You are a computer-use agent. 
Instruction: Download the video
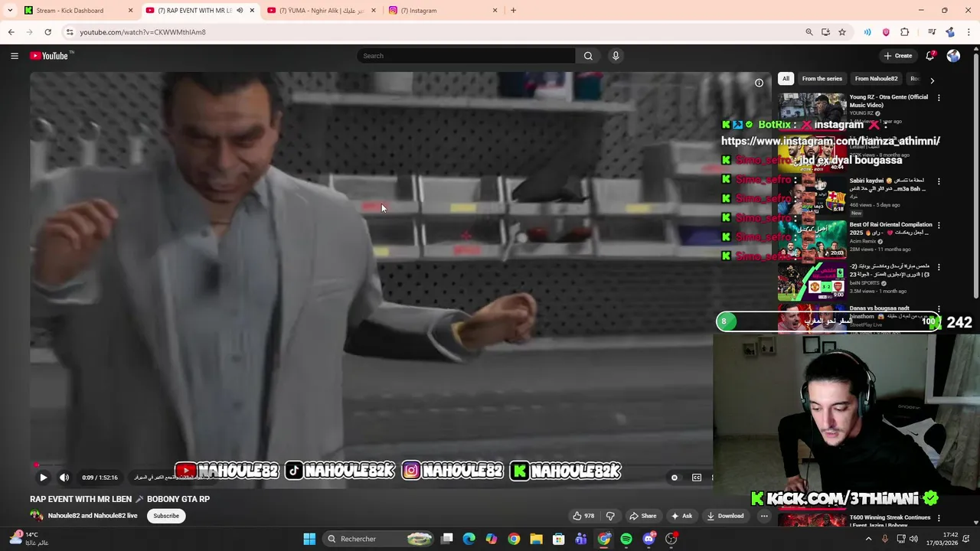726,516
